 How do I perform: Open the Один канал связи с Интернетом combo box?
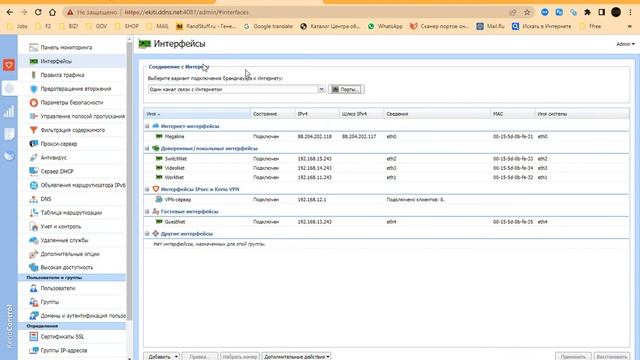[x=236, y=89]
